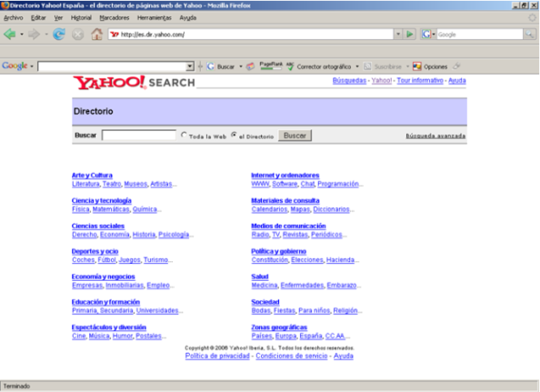540x392 pixels.
Task: Click the Firefox throbber activity icon
Action: click(x=532, y=18)
